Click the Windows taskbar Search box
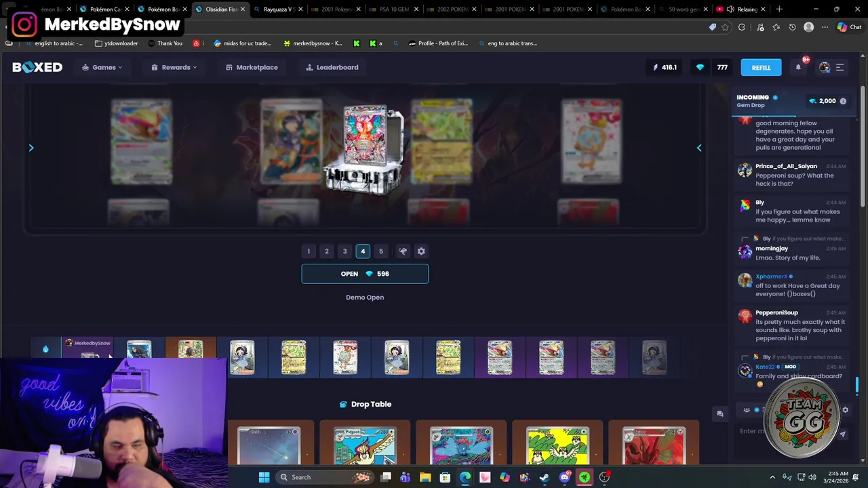Screen dimensions: 868x488 (x=324, y=477)
